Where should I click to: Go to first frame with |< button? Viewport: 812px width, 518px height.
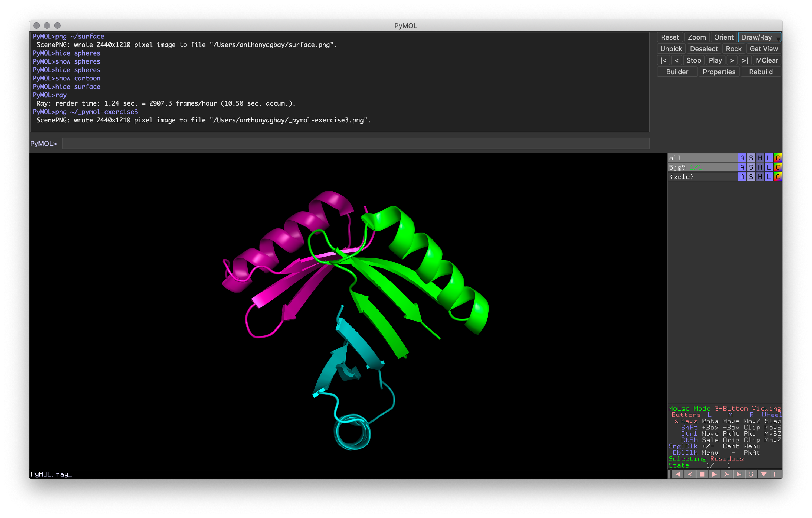663,60
